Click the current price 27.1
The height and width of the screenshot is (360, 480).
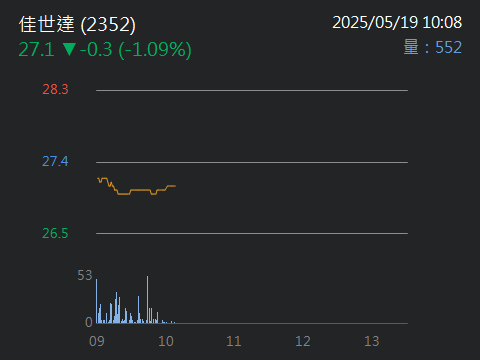pos(37,50)
